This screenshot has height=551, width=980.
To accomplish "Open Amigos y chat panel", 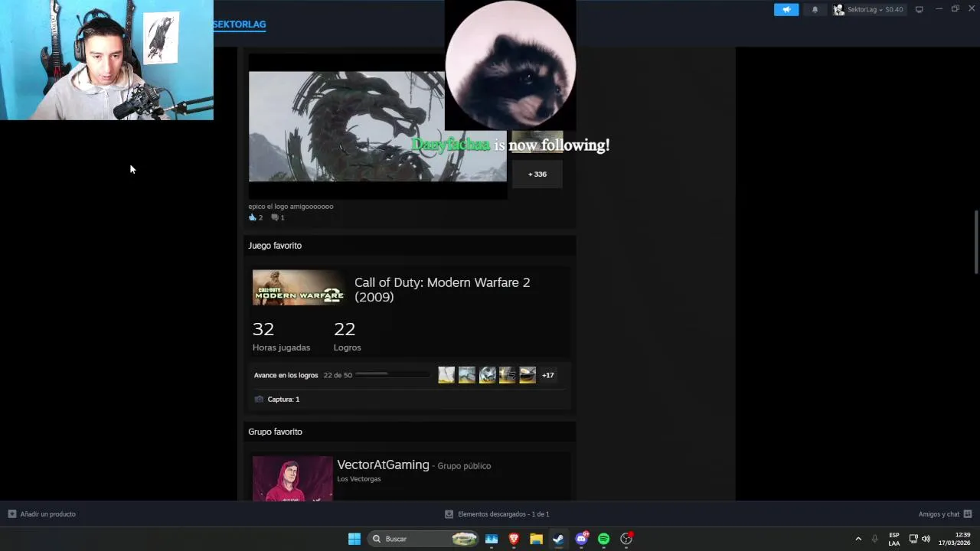I will (x=945, y=514).
